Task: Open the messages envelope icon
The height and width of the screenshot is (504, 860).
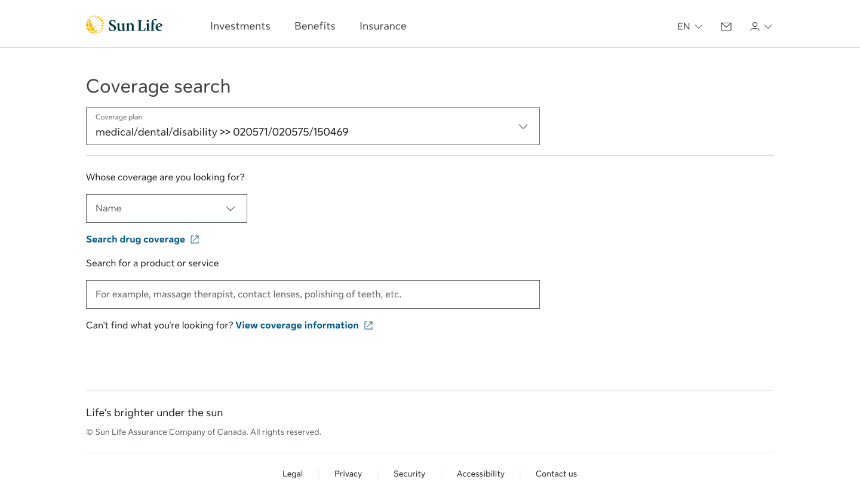Action: [726, 26]
